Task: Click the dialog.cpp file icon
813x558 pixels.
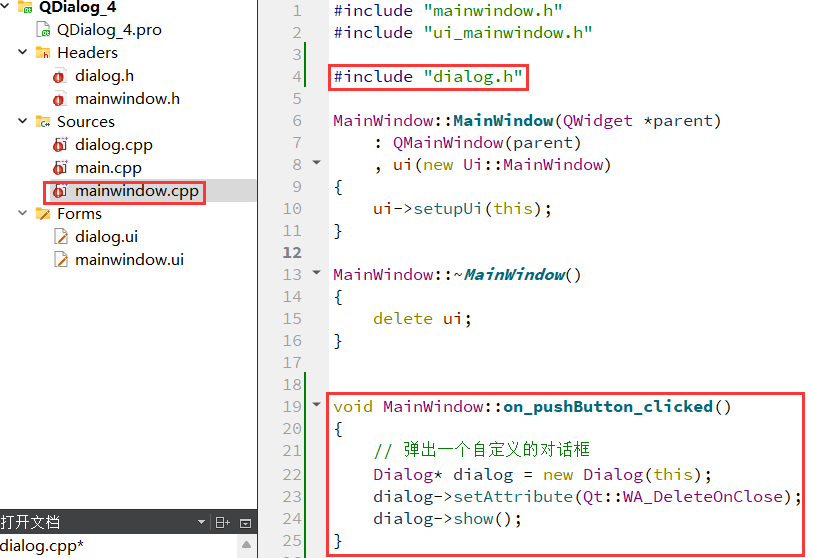Action: pos(60,145)
